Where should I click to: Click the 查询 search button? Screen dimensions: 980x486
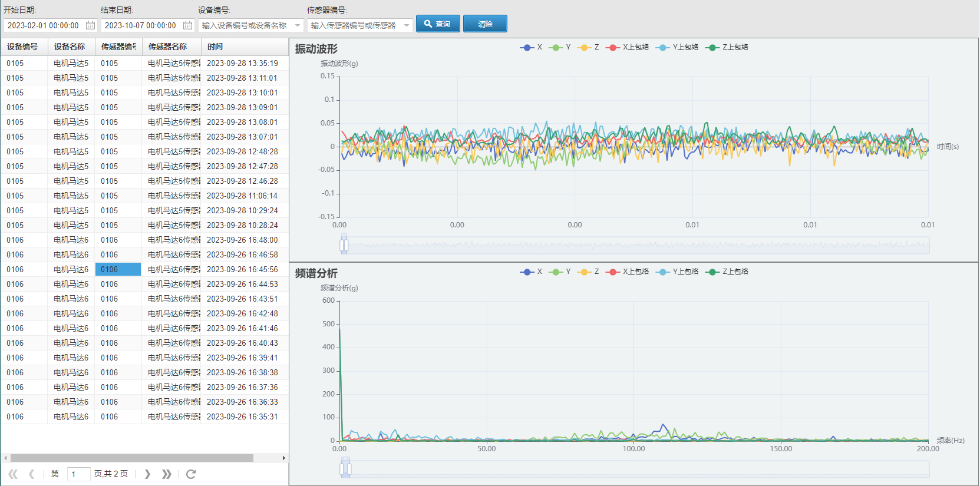pos(438,24)
